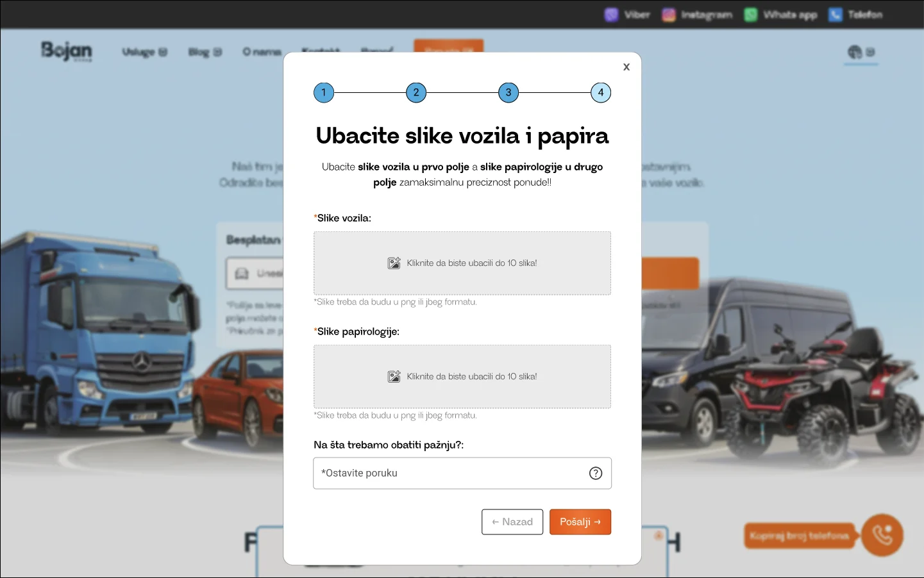Click the Viber icon
Screen dimensions: 924x578
(611, 14)
